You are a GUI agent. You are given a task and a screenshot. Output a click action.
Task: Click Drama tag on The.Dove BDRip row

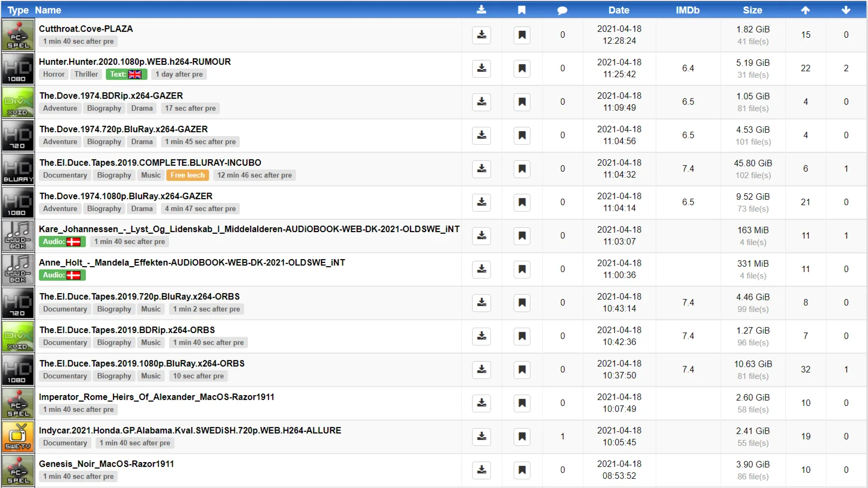[x=142, y=108]
